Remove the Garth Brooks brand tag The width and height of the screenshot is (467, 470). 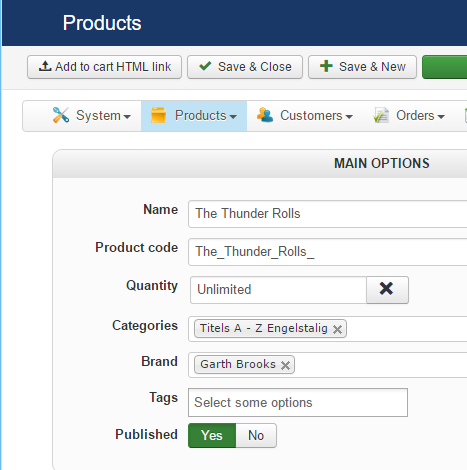pyautogui.click(x=285, y=365)
